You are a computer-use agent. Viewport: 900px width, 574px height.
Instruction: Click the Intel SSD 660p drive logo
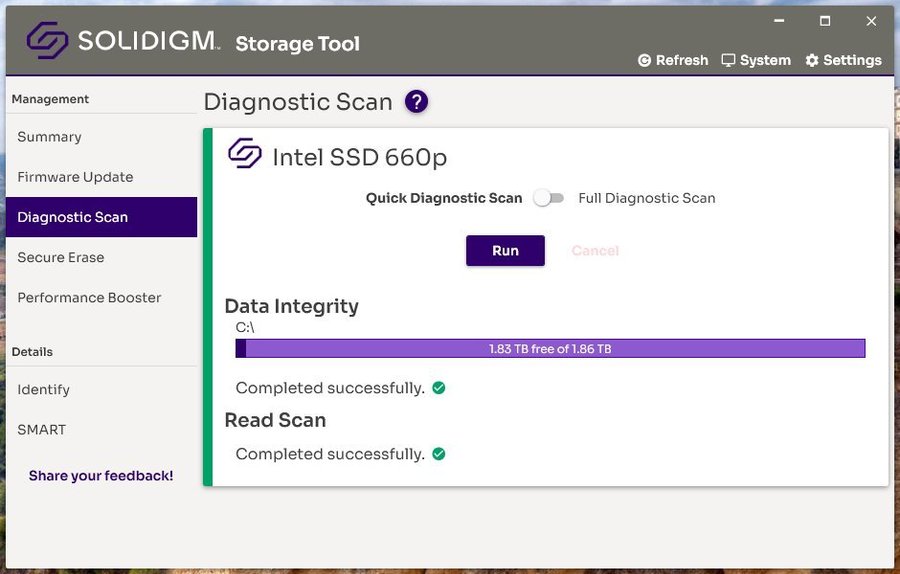coord(245,154)
